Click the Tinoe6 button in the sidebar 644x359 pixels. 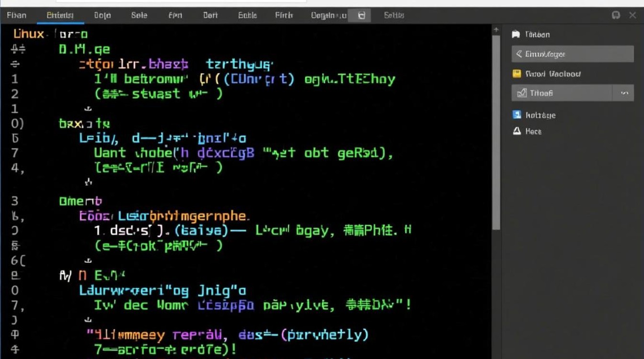(x=562, y=92)
